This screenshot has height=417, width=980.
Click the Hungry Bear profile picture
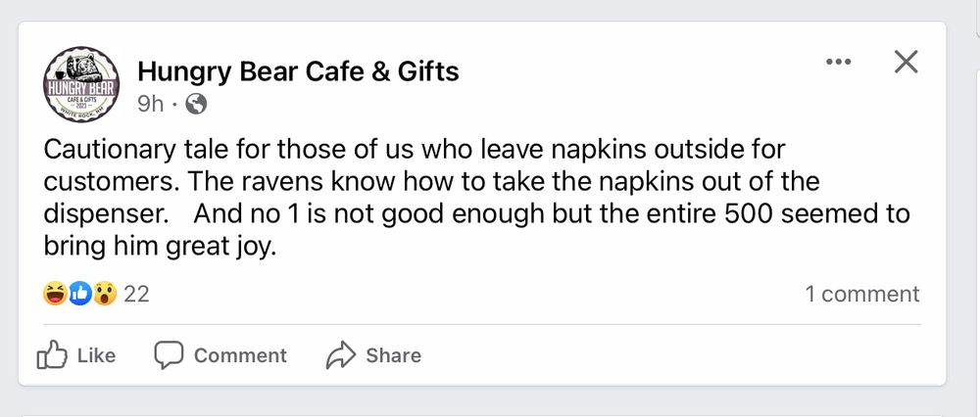[81, 84]
